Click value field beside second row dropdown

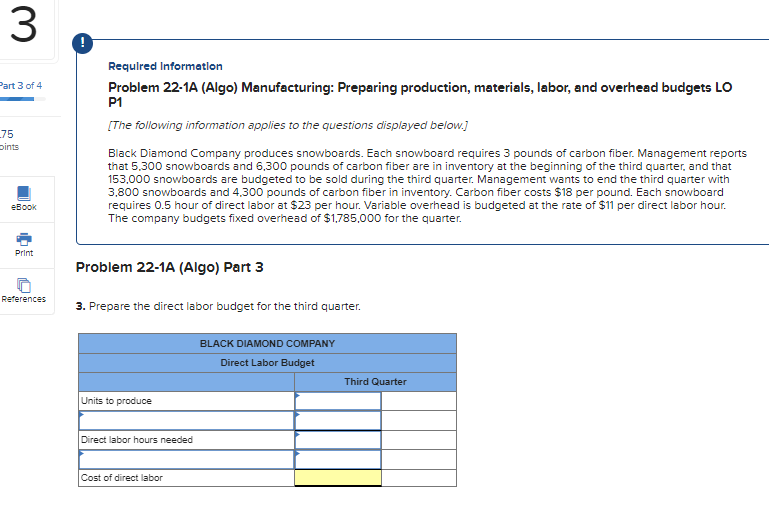tap(338, 420)
